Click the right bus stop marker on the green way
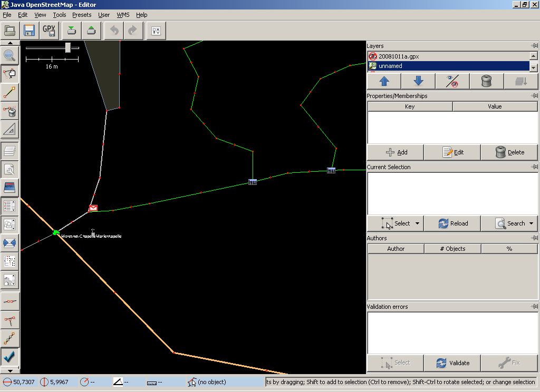Image resolution: width=540 pixels, height=392 pixels. pos(331,170)
